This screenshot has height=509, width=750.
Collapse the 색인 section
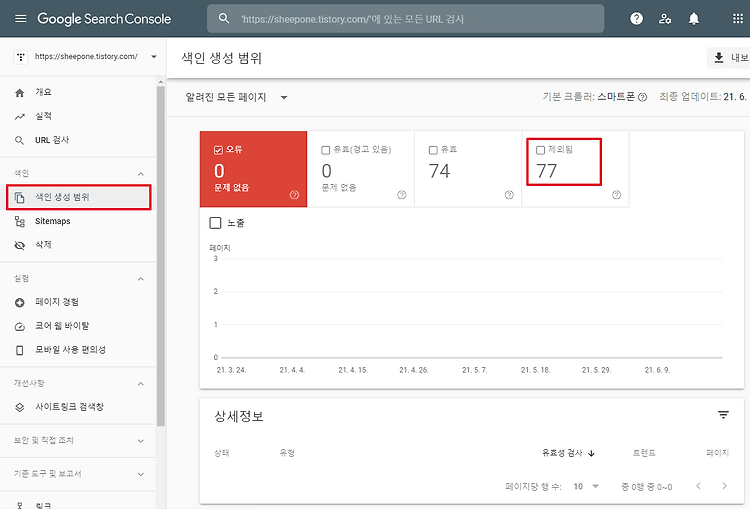point(141,174)
